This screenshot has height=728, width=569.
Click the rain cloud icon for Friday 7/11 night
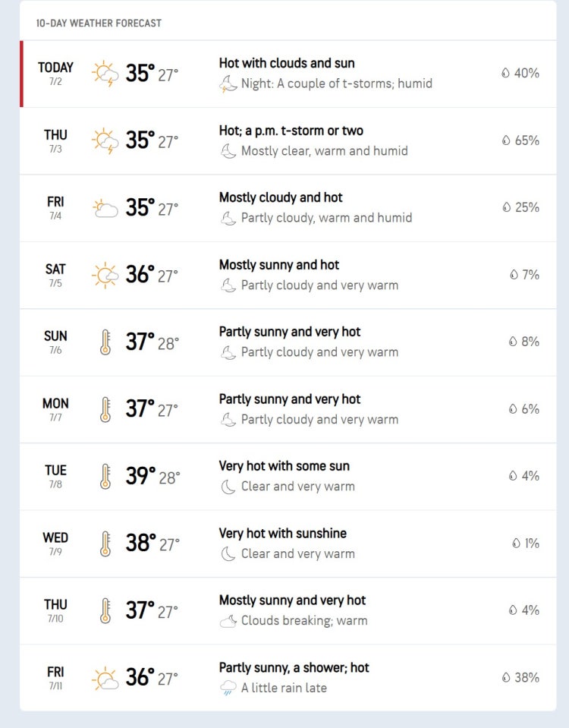[x=228, y=688]
